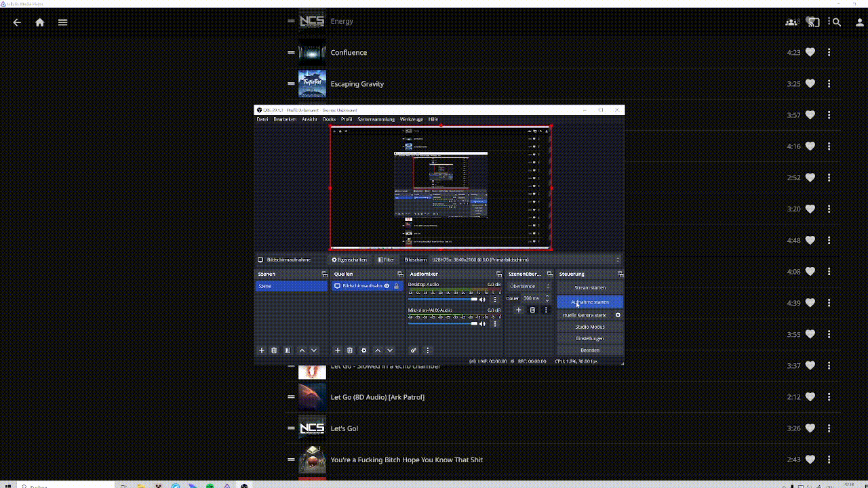Toggle visibility eye of Bildschirmaufnahme source
The image size is (868, 488).
(x=387, y=286)
